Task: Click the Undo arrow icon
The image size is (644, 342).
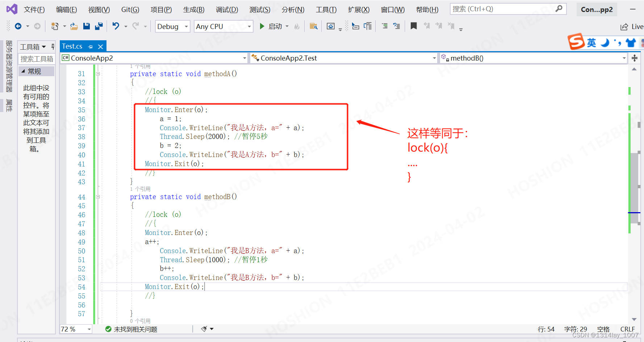Action: (116, 26)
